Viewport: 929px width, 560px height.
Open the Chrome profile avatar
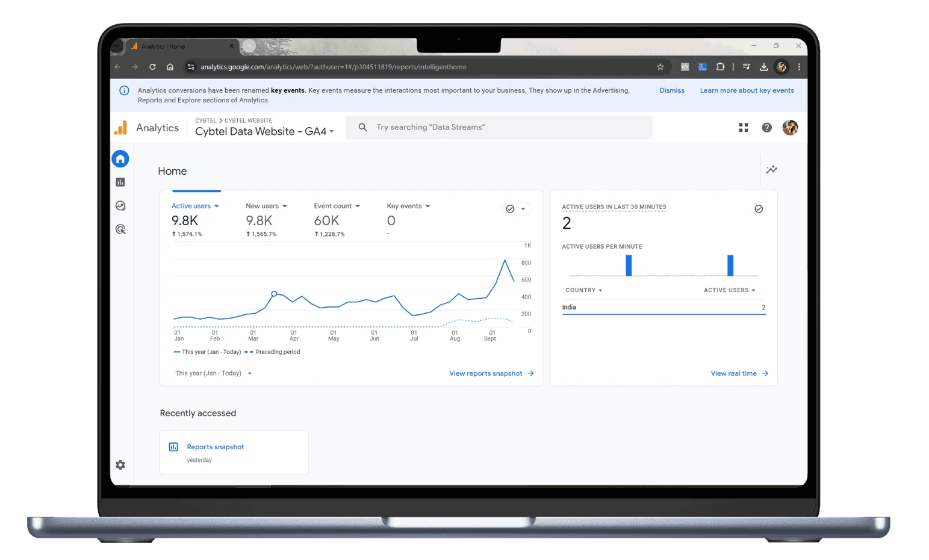click(781, 67)
